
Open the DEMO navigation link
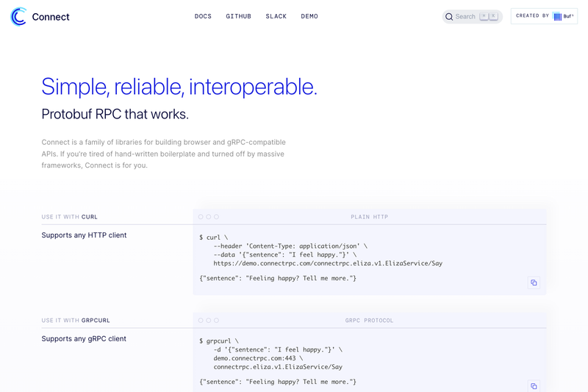point(309,16)
